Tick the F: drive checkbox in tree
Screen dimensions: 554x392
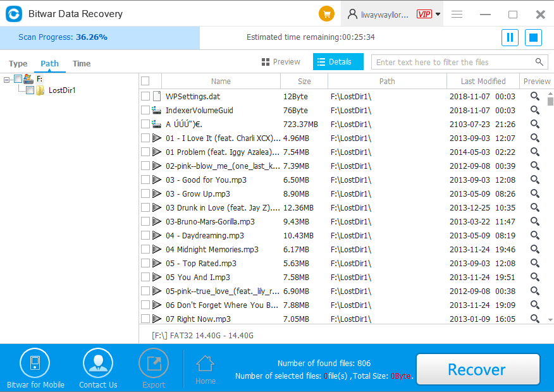tap(18, 79)
